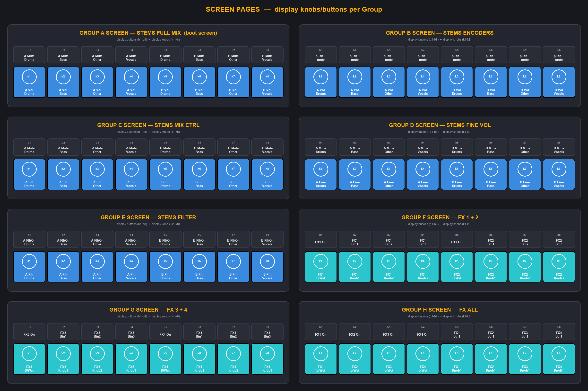Click the Screen Pages main title
The image size is (588, 391).
294,9
